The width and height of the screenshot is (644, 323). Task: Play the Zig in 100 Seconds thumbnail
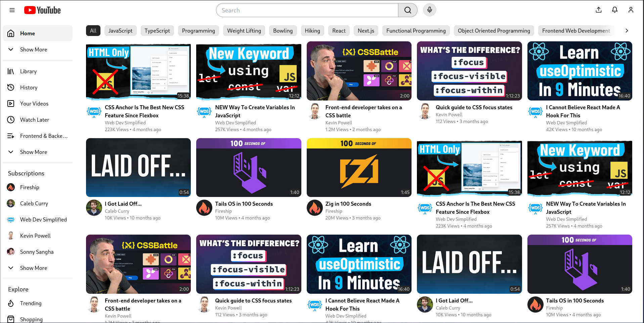(x=359, y=167)
